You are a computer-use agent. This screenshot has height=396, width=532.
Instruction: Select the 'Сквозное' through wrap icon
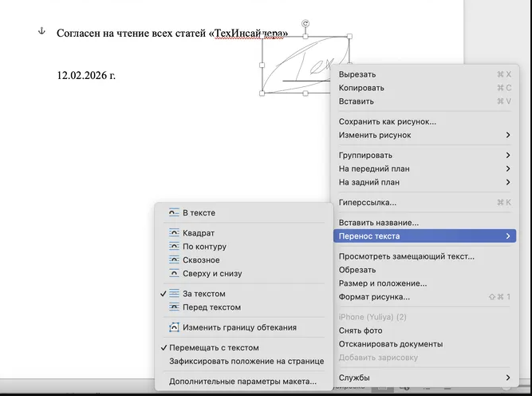pyautogui.click(x=174, y=260)
